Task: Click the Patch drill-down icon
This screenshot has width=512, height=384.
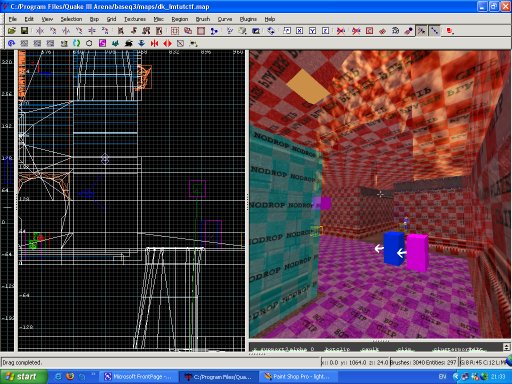Action: 395,31
